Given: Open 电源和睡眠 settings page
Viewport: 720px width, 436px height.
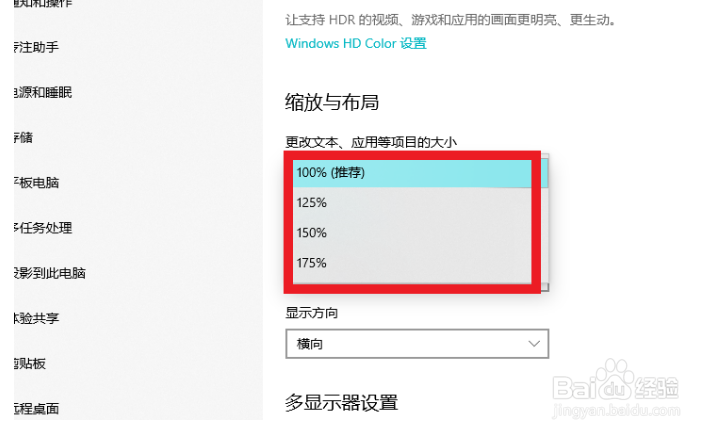Looking at the screenshot, I should click(x=42, y=93).
